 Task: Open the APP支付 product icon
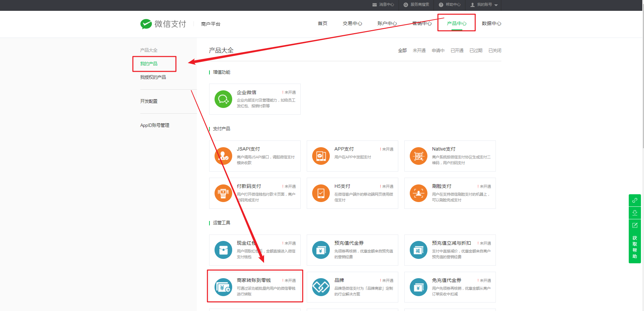[321, 156]
